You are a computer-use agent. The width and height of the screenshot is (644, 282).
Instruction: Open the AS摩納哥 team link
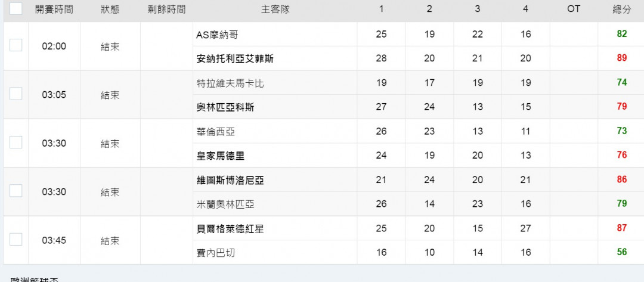217,35
